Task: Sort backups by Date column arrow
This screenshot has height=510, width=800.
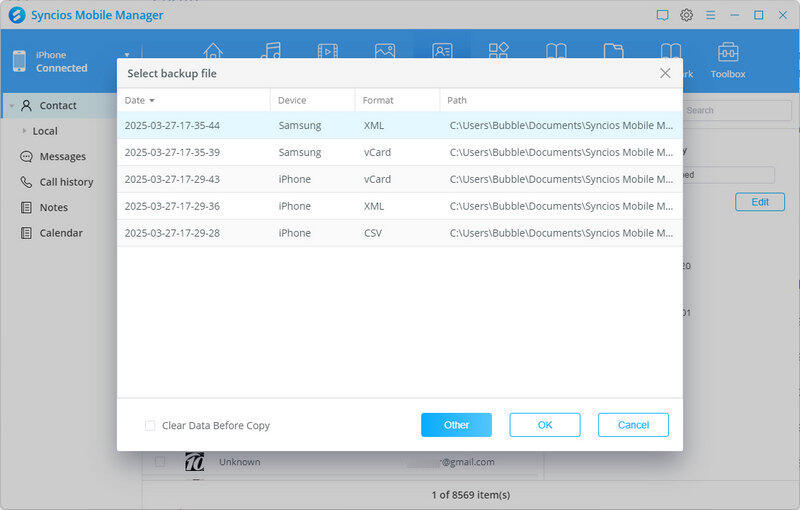Action: tap(152, 101)
